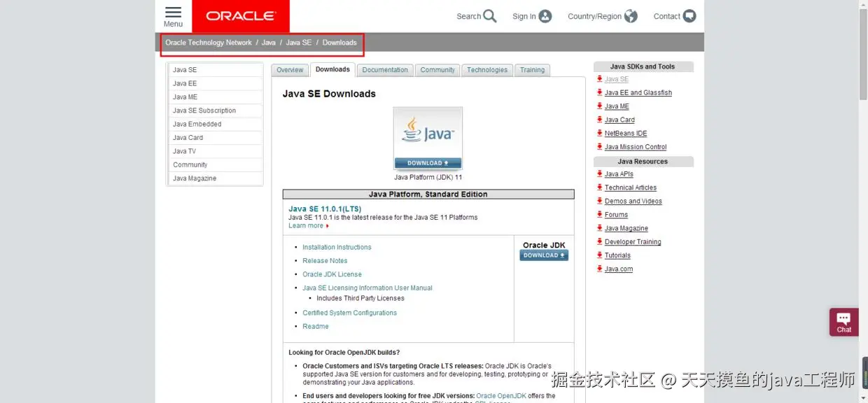
Task: Select Java Embedded in left sidebar
Action: click(x=215, y=124)
